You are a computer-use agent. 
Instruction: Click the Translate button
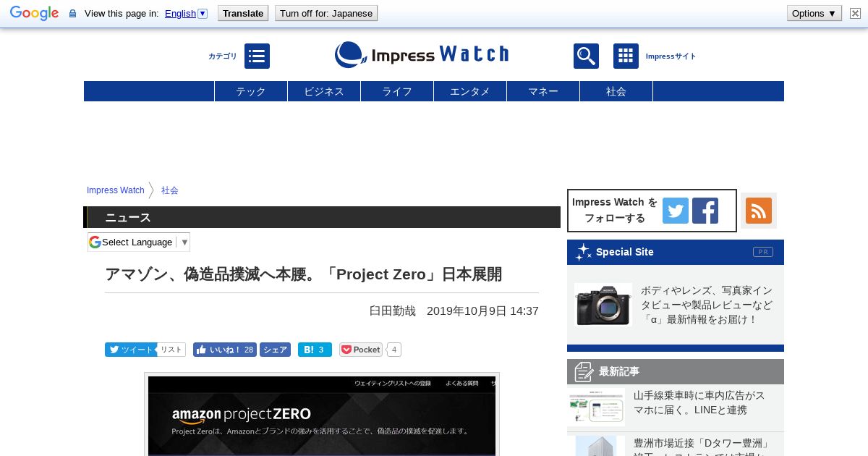click(x=243, y=13)
